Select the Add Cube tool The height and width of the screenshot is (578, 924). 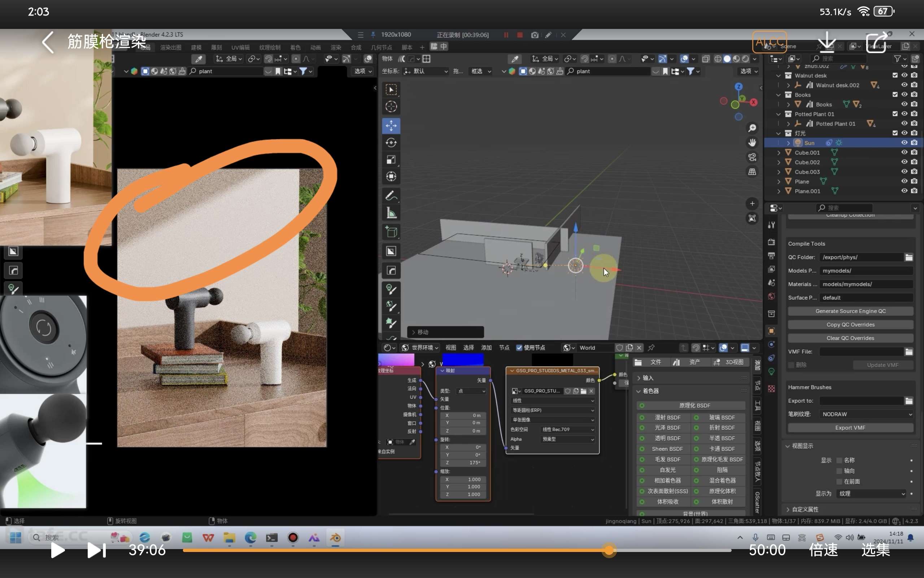tap(391, 232)
